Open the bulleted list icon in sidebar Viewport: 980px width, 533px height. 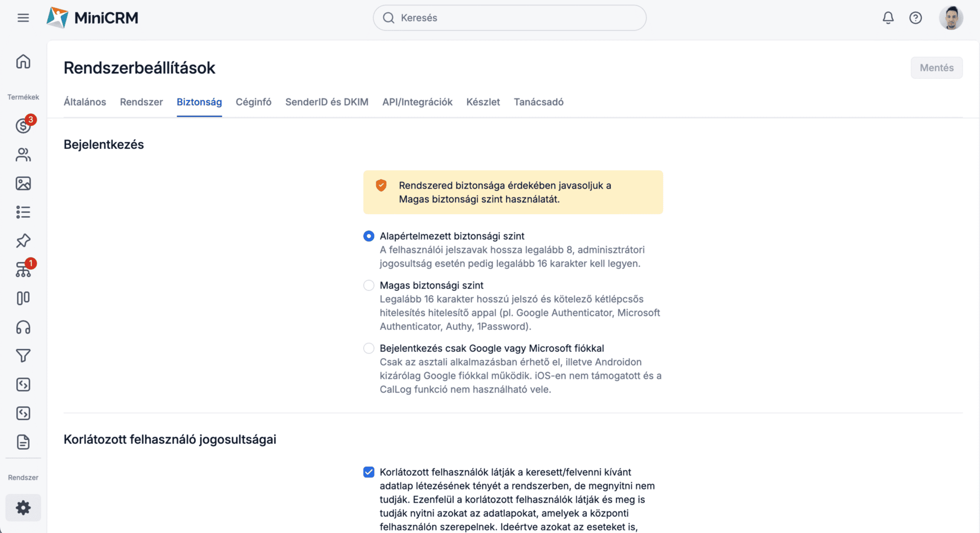(23, 212)
